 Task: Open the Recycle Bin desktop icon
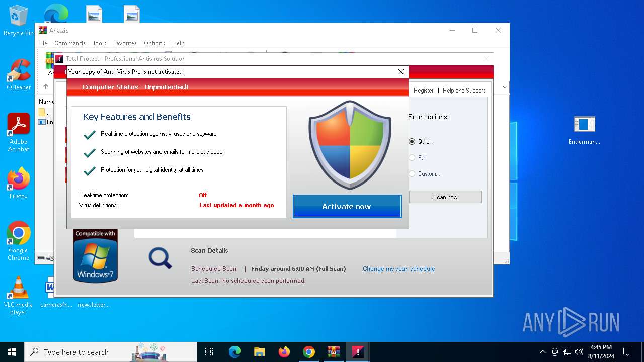pos(19,21)
